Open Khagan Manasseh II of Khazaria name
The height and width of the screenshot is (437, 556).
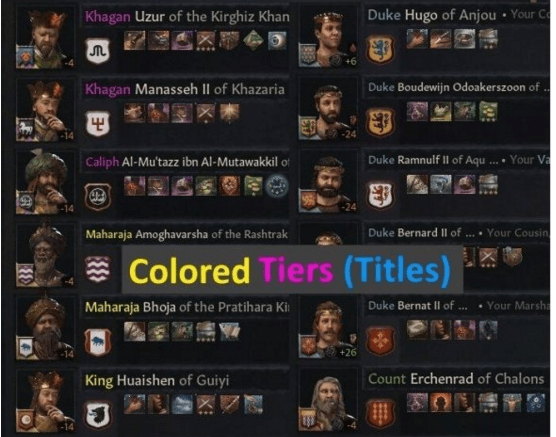[184, 89]
